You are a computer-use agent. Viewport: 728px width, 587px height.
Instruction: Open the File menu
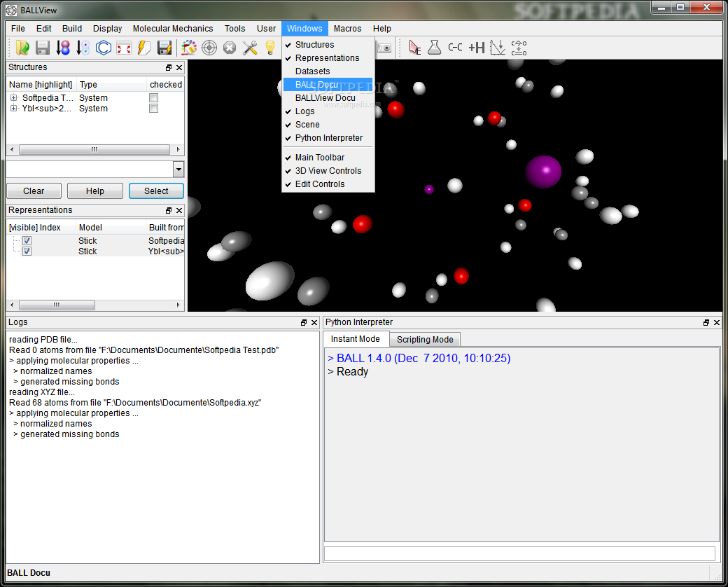coord(18,28)
